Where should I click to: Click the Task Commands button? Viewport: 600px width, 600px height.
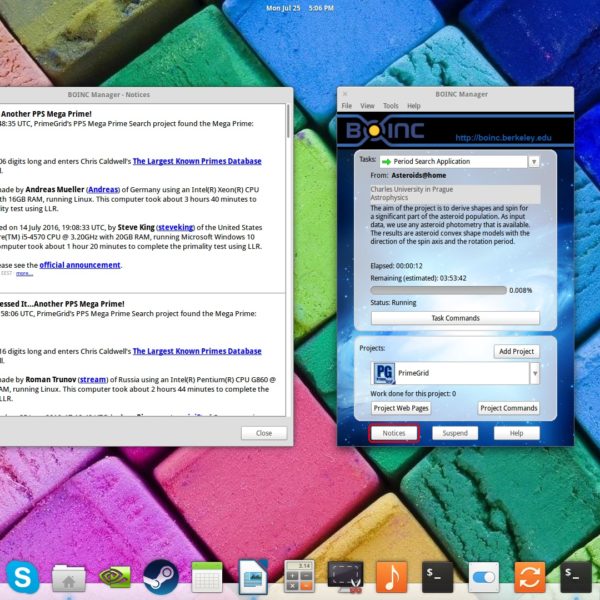click(455, 318)
